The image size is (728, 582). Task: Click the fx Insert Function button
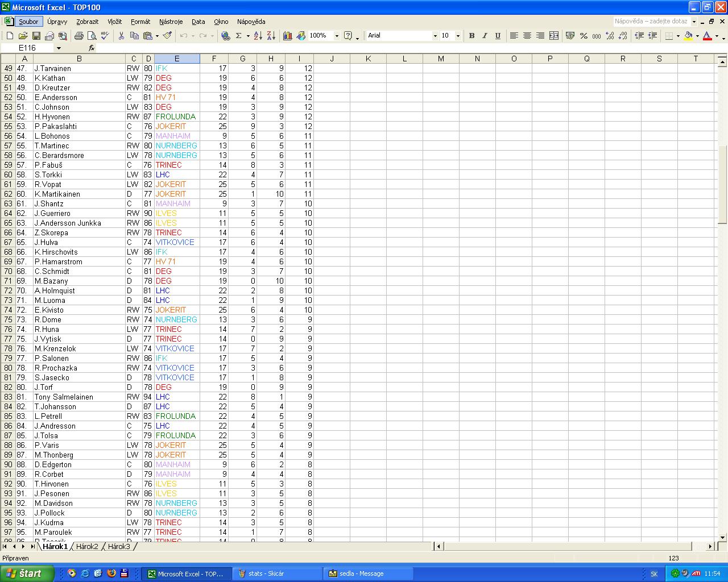pos(92,48)
